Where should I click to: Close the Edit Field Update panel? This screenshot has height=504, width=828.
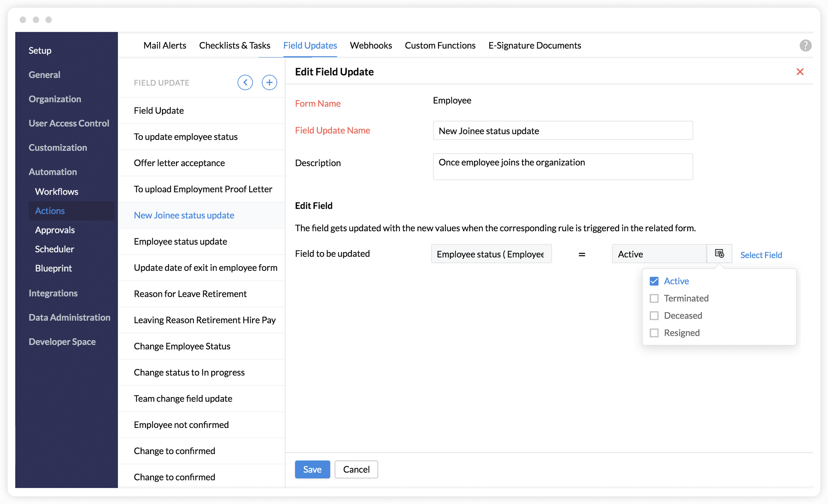800,72
